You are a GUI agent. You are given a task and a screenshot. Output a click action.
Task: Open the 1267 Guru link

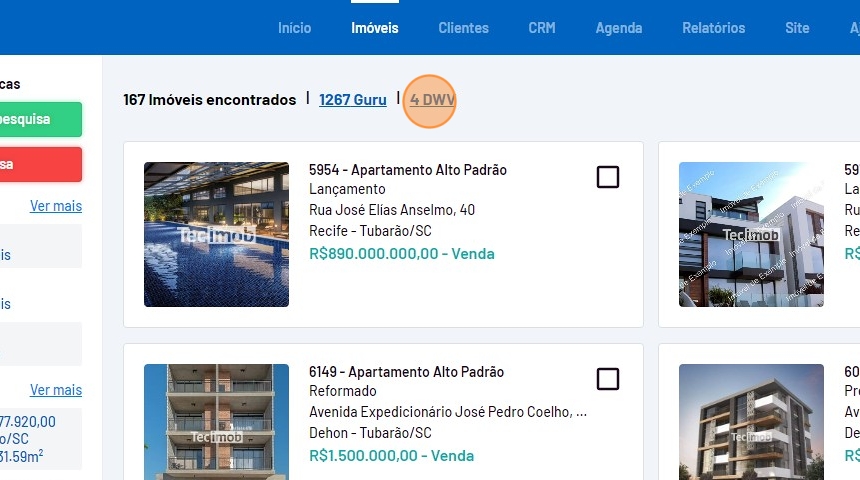point(352,100)
